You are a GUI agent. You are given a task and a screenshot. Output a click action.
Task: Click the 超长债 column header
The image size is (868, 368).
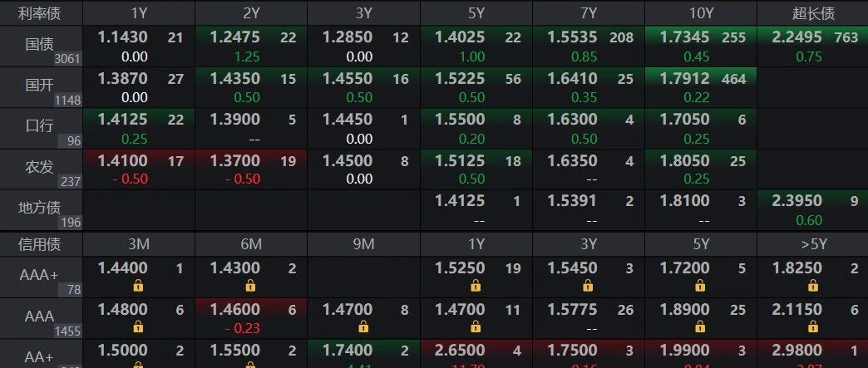point(812,12)
